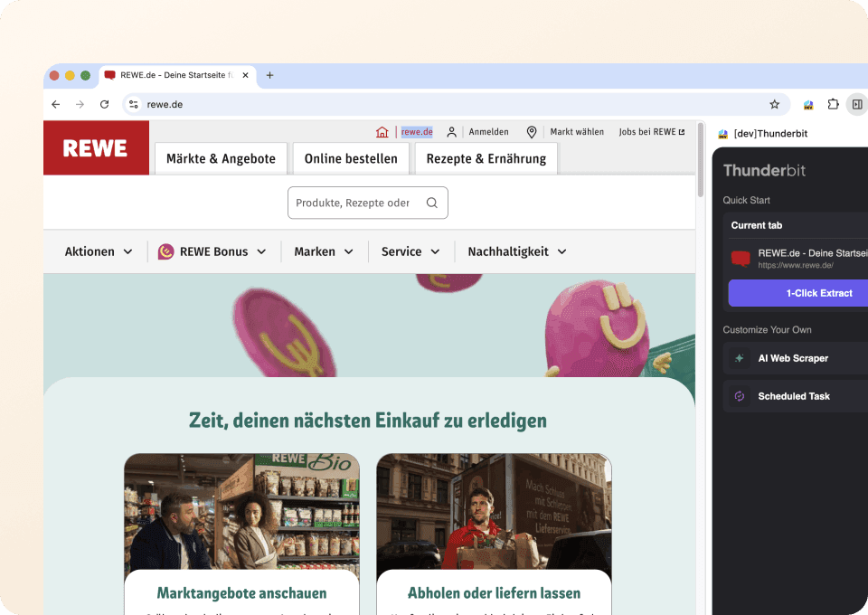Click the Scheduled Task clock icon
The width and height of the screenshot is (868, 615).
pos(741,396)
